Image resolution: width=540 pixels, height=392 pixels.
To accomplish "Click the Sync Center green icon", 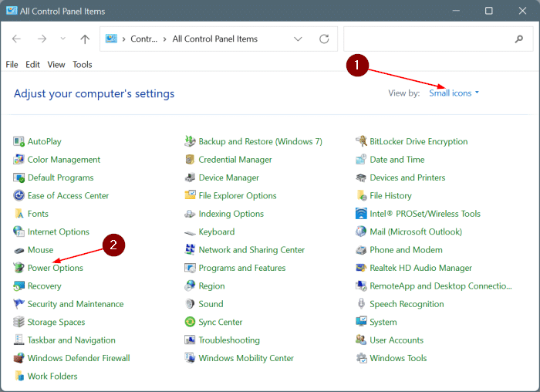I will pos(190,322).
